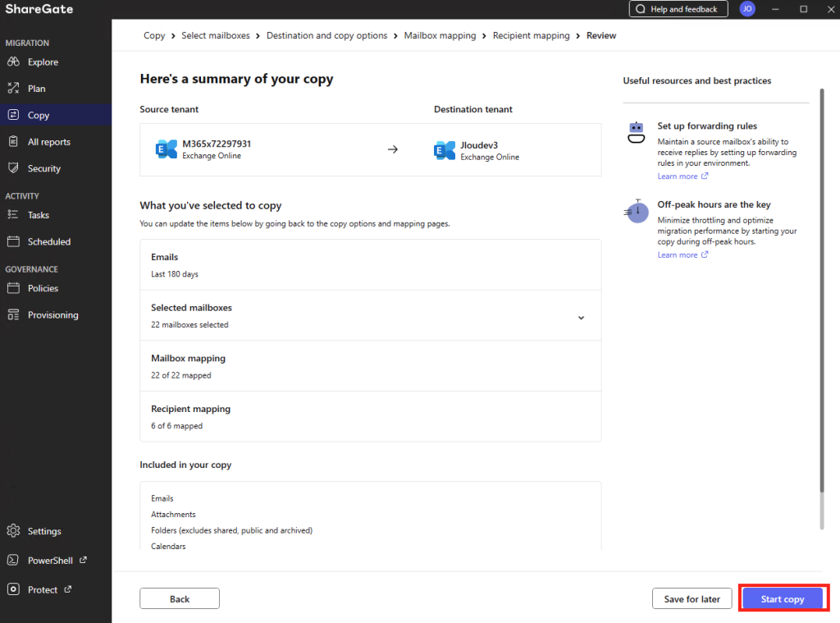Viewport: 840px width, 623px height.
Task: Click the Copy icon in sidebar
Action: (x=13, y=115)
